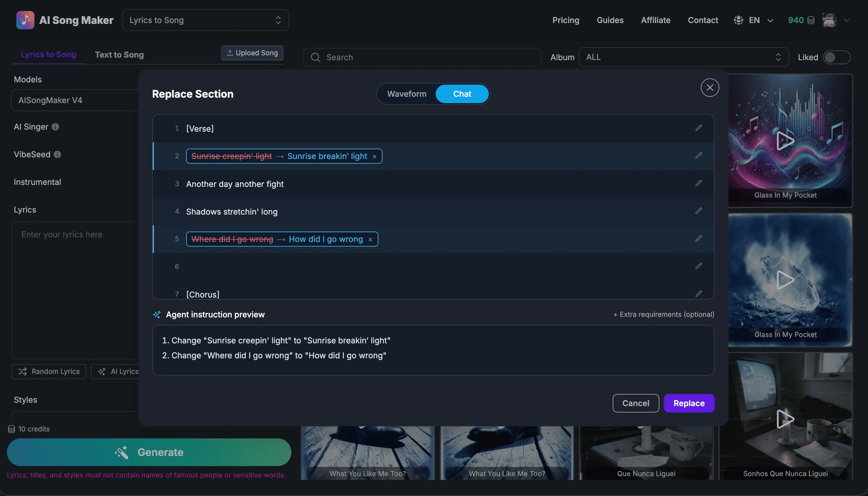Click into the Search field
868x496 pixels.
(x=422, y=57)
